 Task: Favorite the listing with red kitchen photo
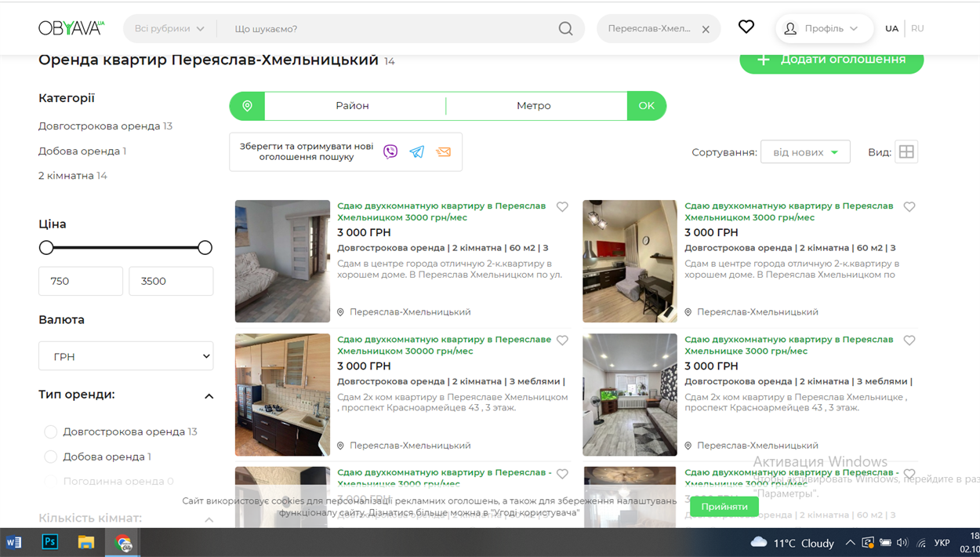click(x=909, y=207)
